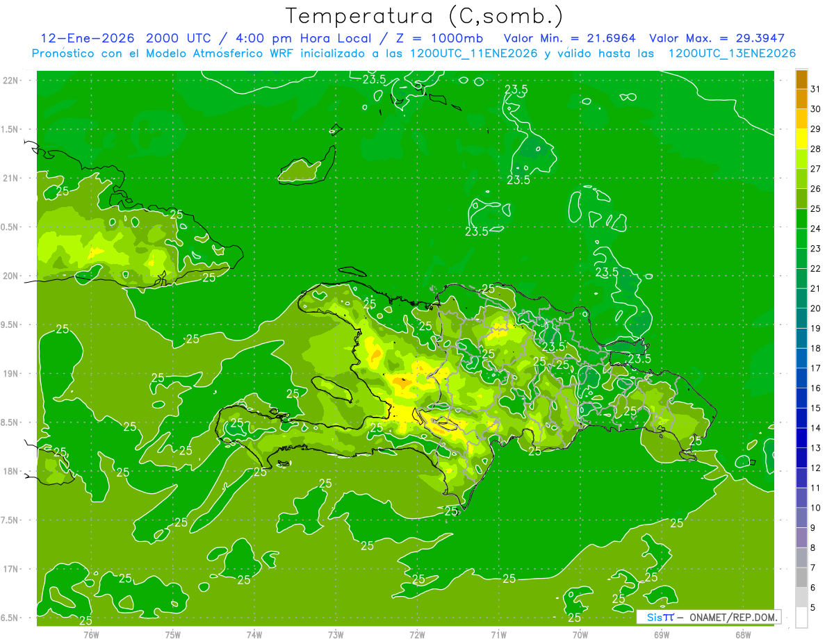The width and height of the screenshot is (834, 644).
Task: Click the "72W" longitude label
Action: pyautogui.click(x=417, y=634)
